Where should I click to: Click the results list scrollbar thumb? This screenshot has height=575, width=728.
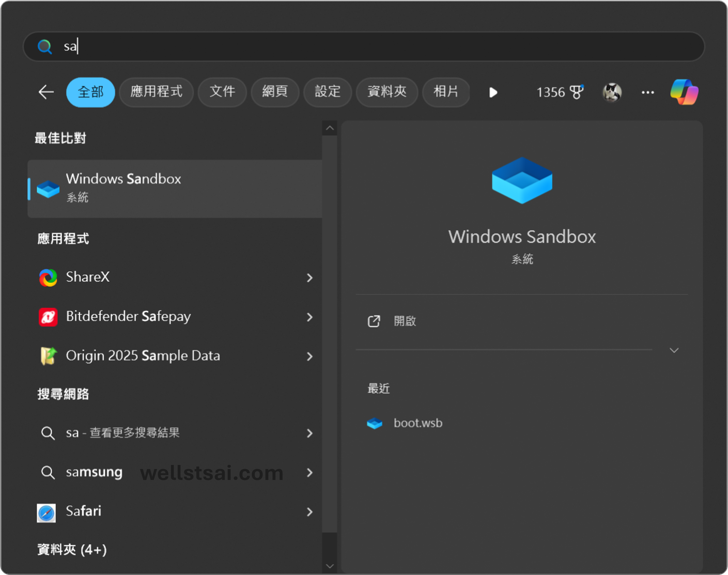click(330, 334)
